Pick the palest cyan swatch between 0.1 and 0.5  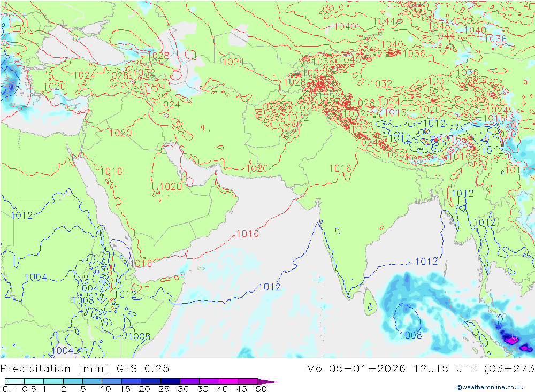coord(14,381)
